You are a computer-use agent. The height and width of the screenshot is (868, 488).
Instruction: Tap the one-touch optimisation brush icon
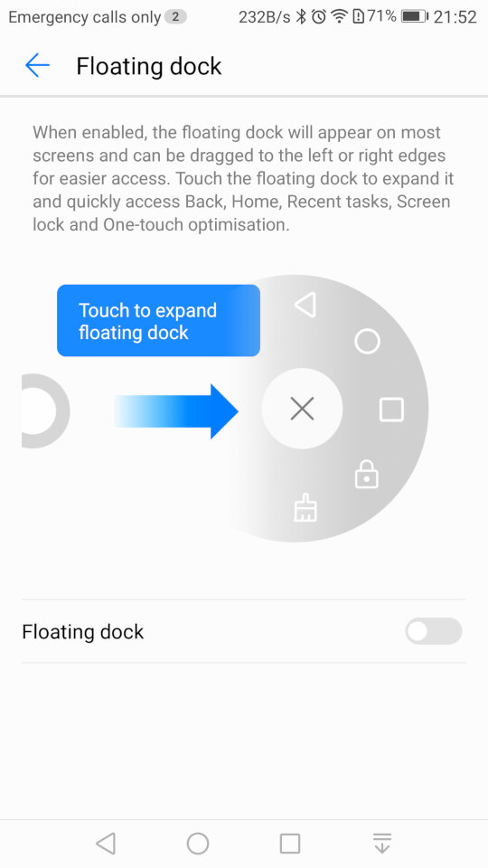pos(305,507)
